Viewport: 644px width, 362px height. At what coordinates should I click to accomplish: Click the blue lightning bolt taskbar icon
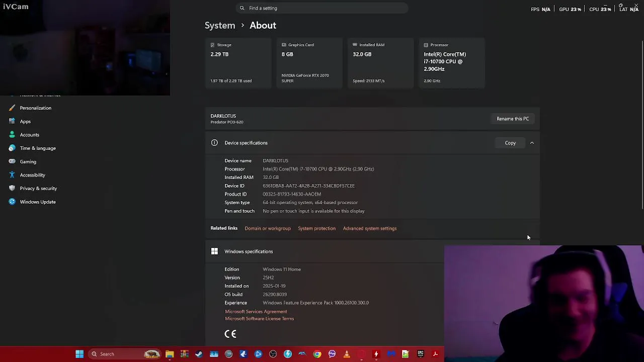point(288,354)
